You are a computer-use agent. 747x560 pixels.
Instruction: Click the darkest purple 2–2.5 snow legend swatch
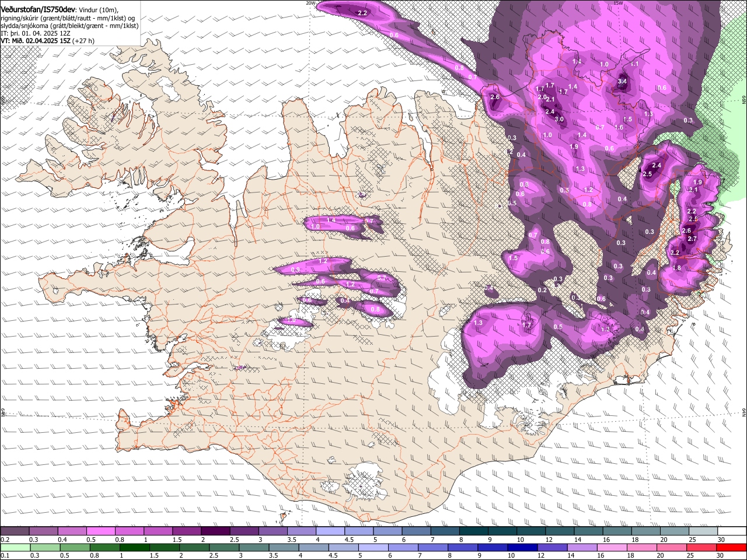215,531
